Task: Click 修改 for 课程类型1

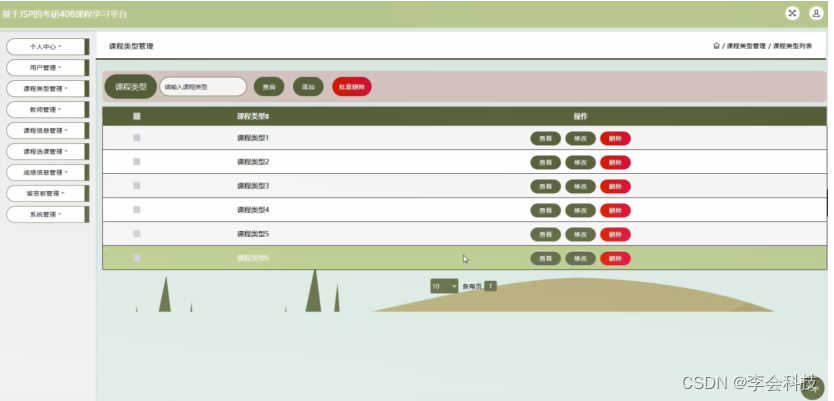Action: [580, 138]
